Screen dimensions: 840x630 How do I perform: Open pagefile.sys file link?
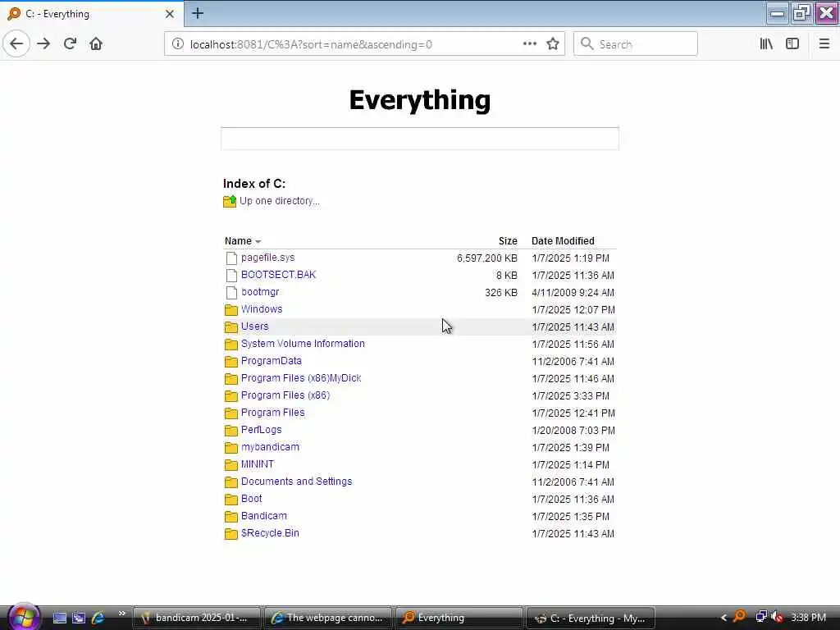point(268,258)
